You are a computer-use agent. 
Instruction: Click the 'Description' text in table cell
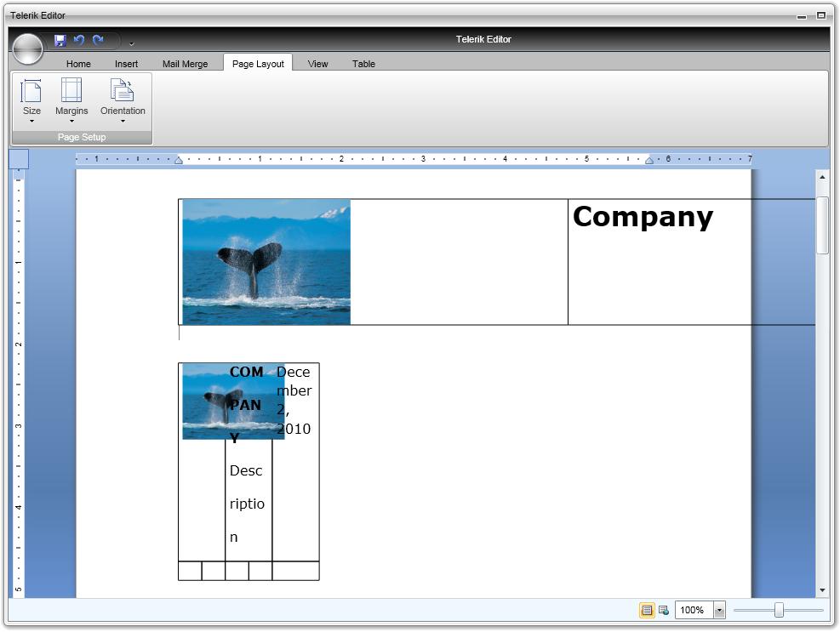point(247,504)
